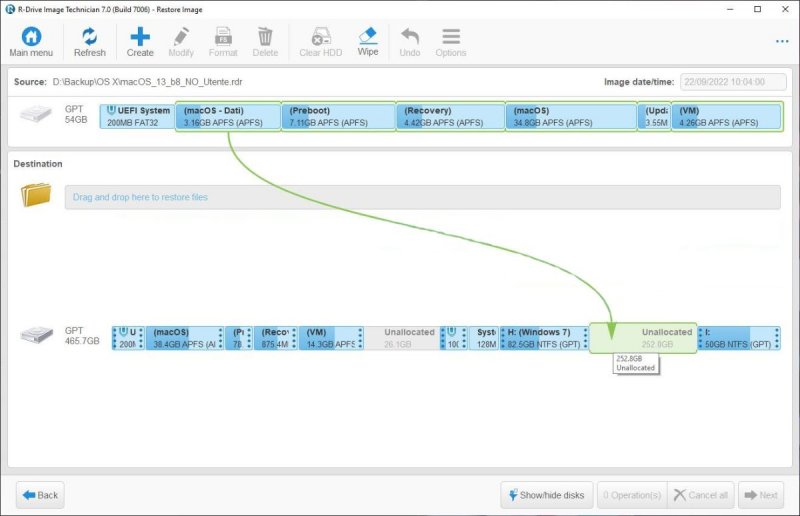Select source (VM) 4.26GB APFS partition

[x=727, y=116]
